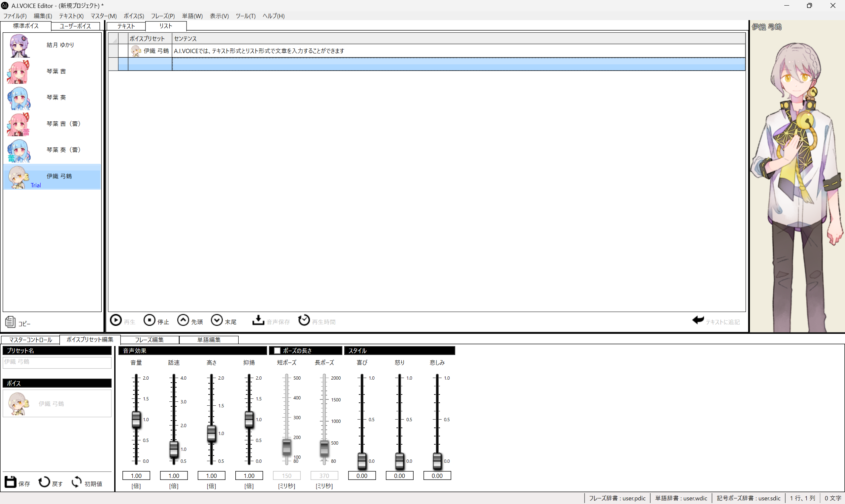Viewport: 845px width, 504px height.
Task: Switch to the ユーザーボイス tab
Action: 75,26
